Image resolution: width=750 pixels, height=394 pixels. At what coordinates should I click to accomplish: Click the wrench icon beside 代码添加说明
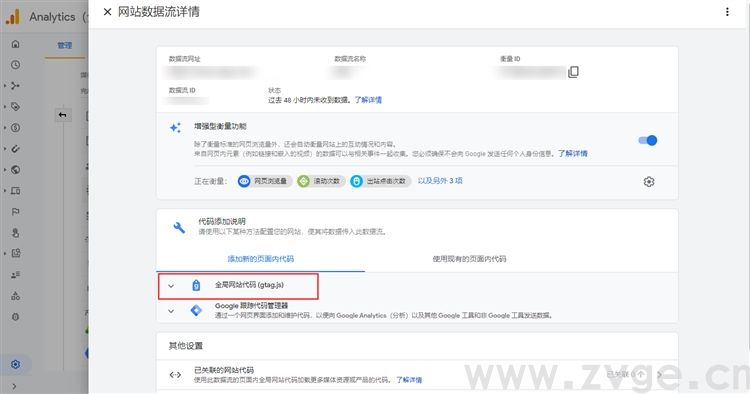point(179,227)
